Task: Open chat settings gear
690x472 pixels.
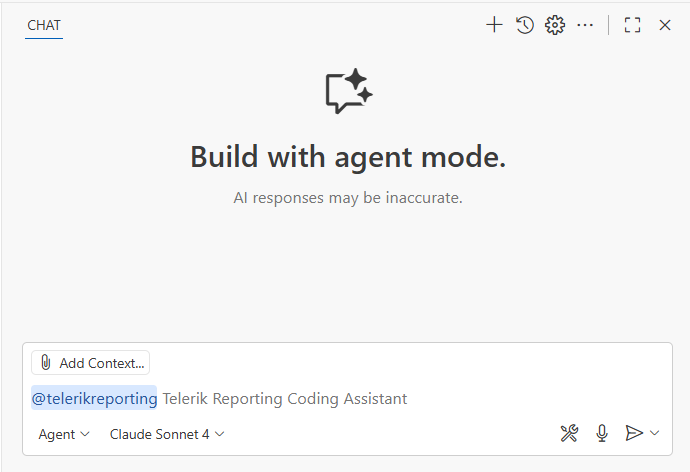Action: click(x=555, y=25)
